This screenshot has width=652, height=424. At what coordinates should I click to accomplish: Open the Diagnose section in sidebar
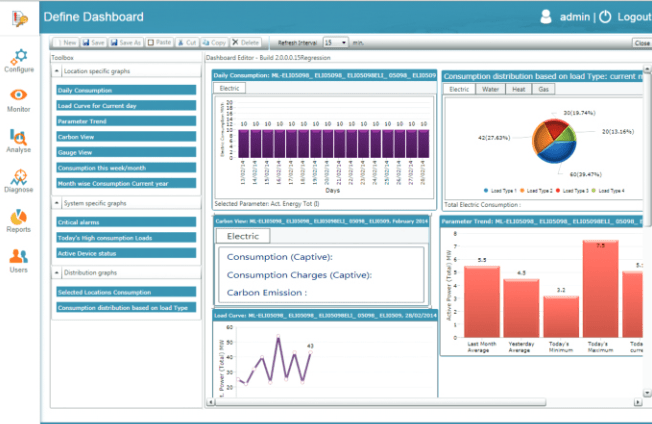[18, 181]
